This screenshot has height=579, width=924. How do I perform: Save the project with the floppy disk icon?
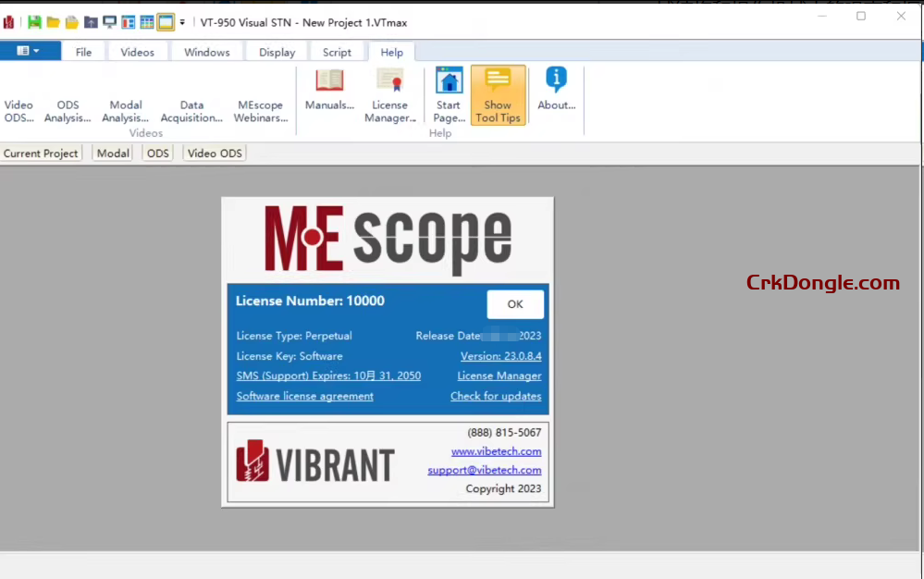pos(35,21)
